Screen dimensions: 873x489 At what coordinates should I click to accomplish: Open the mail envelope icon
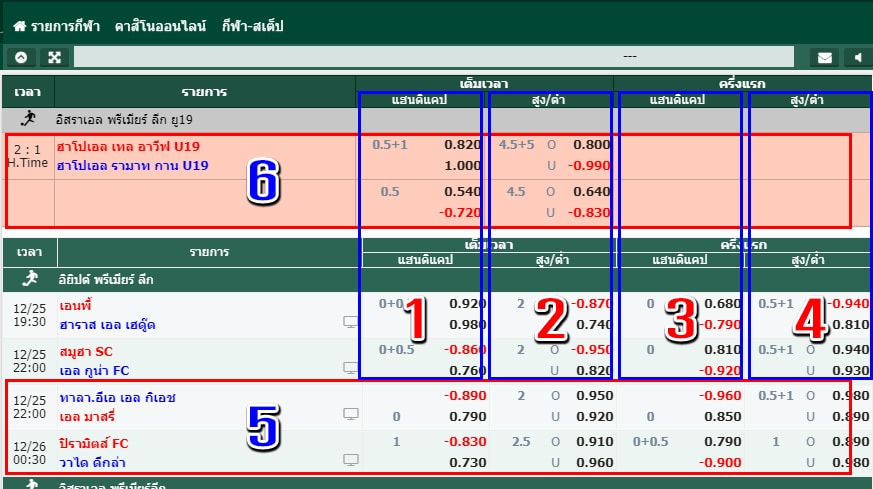coord(824,57)
